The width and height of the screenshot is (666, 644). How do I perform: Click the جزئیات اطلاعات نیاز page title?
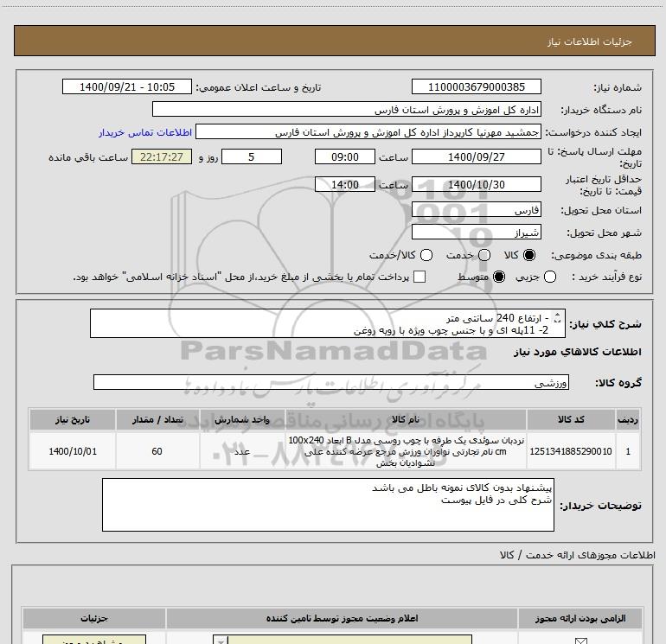tap(590, 41)
